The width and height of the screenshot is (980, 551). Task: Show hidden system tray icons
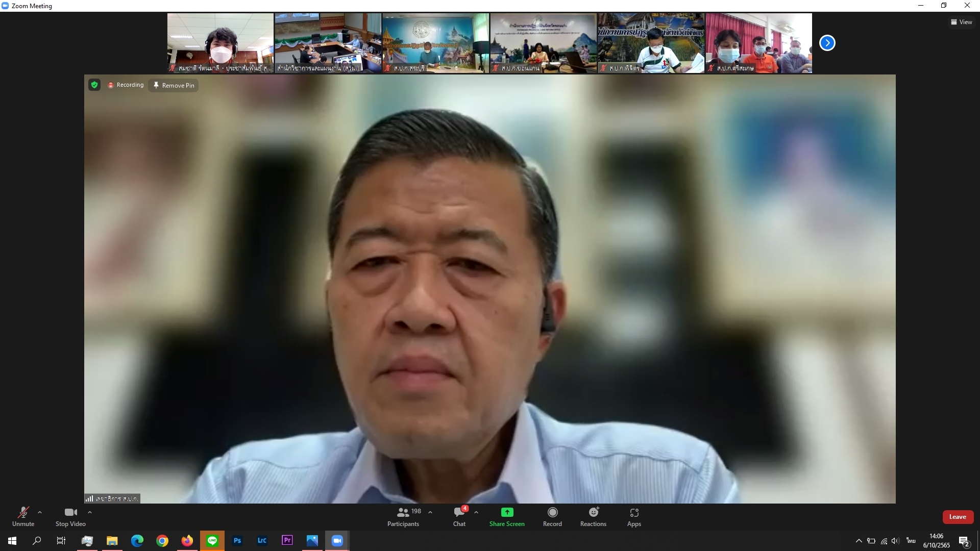point(859,541)
